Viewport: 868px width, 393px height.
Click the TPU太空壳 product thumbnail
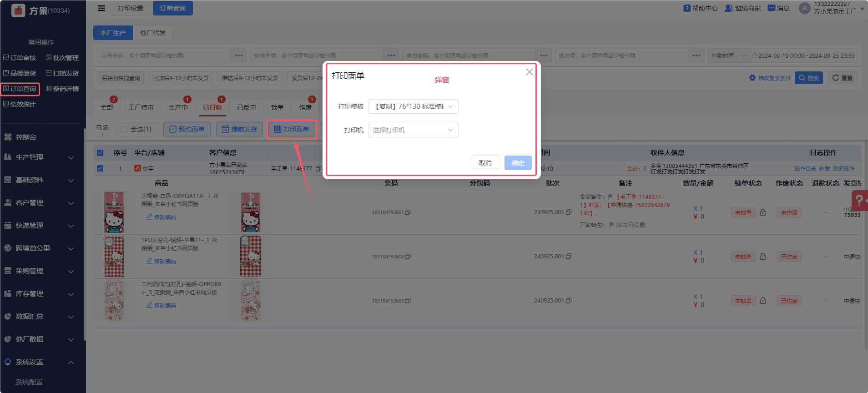point(114,257)
